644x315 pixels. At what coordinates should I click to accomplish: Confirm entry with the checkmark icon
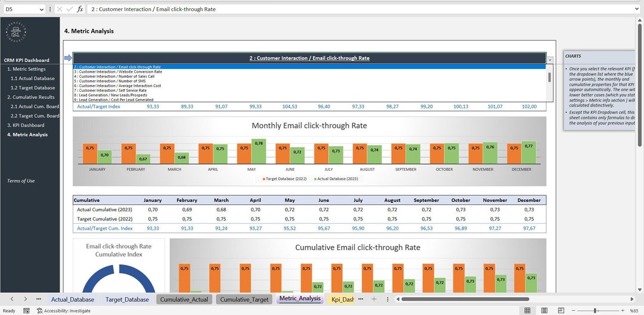[70, 9]
